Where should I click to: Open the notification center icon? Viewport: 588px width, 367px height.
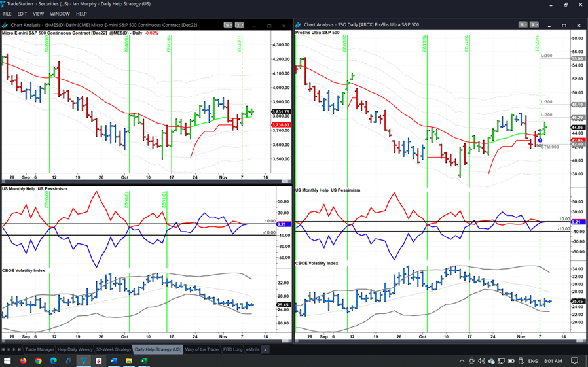pyautogui.click(x=574, y=361)
